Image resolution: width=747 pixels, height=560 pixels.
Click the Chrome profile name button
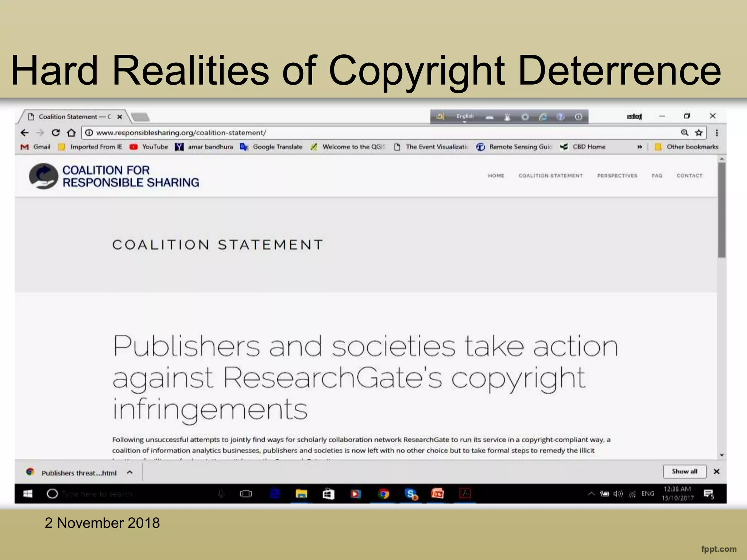[x=634, y=117]
